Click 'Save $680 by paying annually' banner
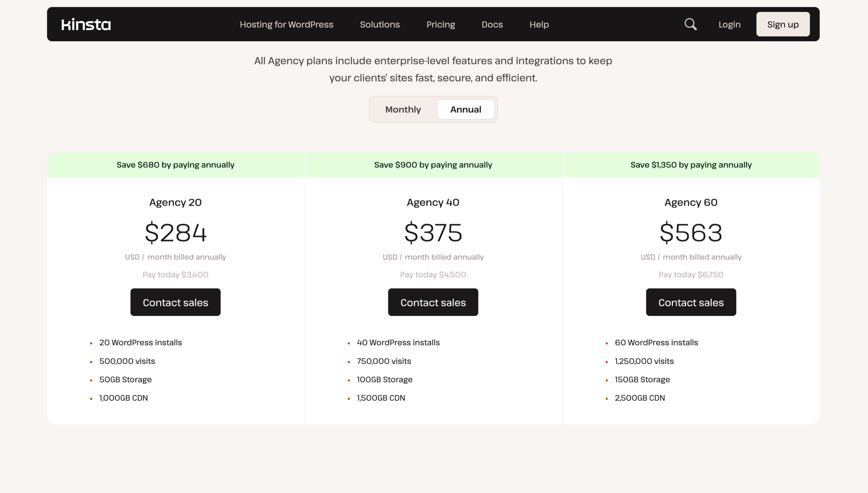The image size is (868, 493). point(176,165)
